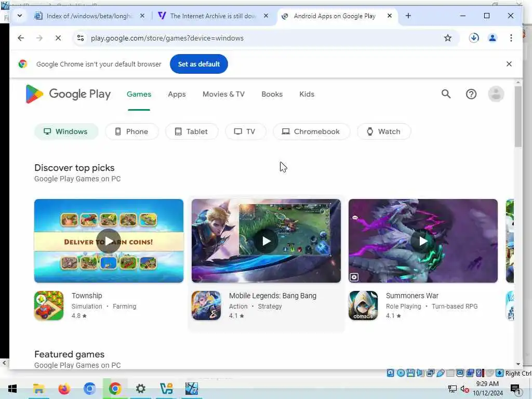Close the Android Apps on Google Play tab
Image resolution: width=532 pixels, height=399 pixels.
(x=390, y=16)
